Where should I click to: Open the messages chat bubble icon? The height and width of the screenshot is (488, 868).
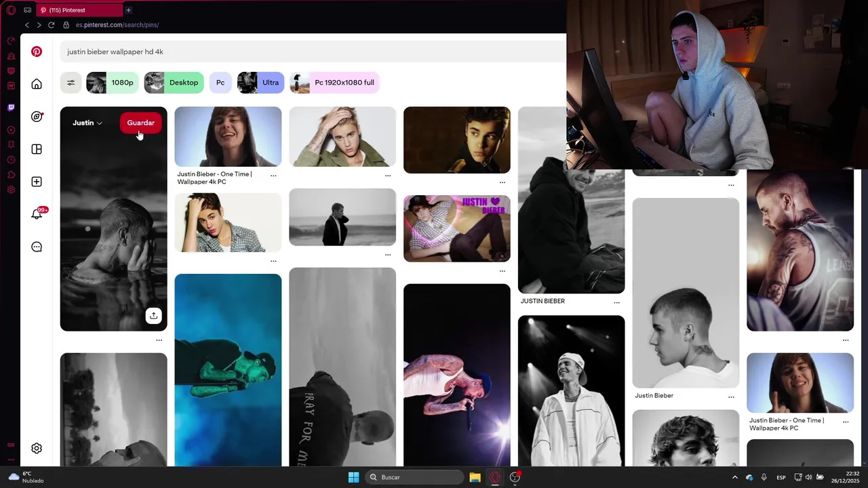coord(37,247)
